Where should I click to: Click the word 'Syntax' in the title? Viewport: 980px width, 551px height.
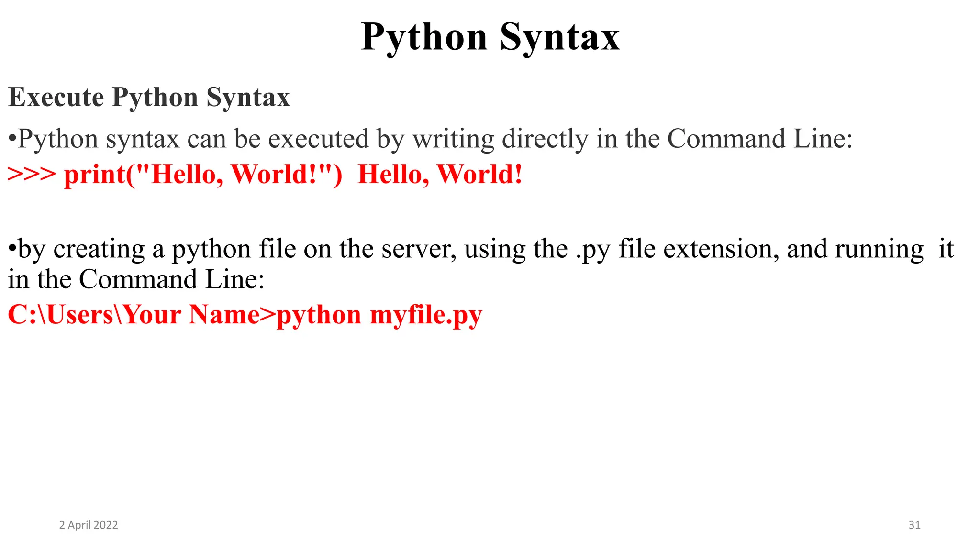[x=560, y=37]
